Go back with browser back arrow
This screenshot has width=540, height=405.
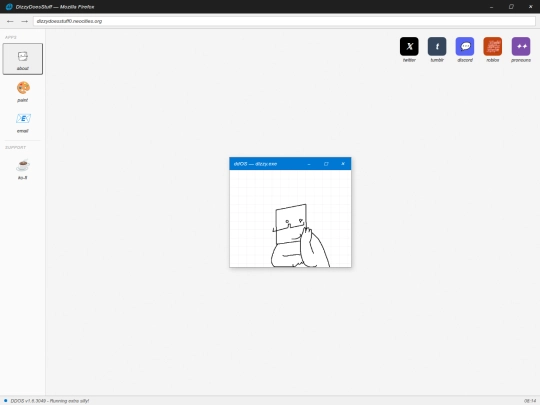click(x=10, y=21)
